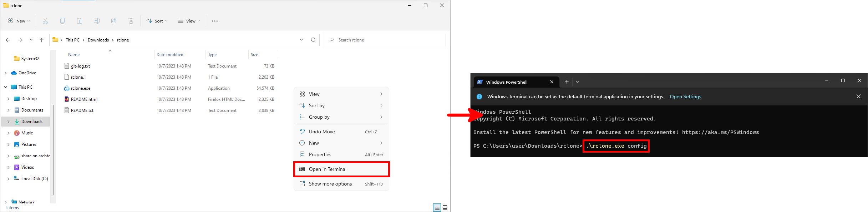
Task: Expand the OneDrive tree node
Action: pyautogui.click(x=5, y=73)
